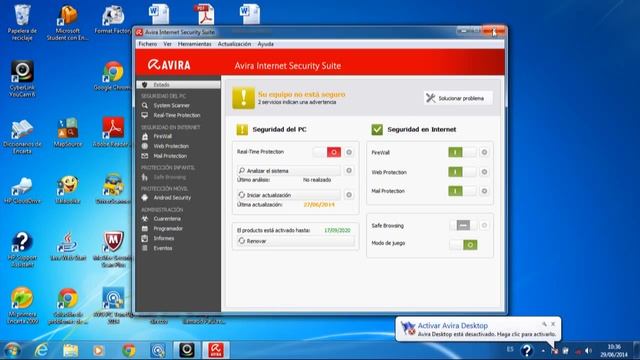Toggle the Web Protection switch
This screenshot has width=640, height=360.
[462, 172]
